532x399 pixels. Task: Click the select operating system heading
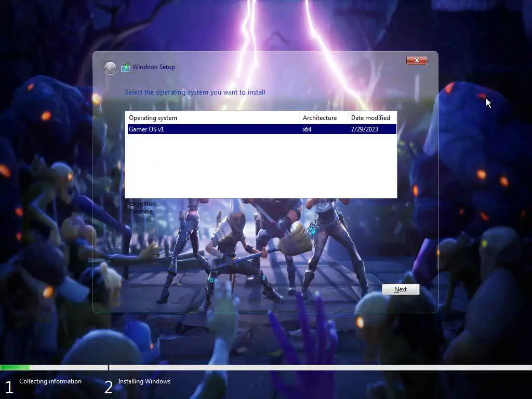tap(195, 92)
